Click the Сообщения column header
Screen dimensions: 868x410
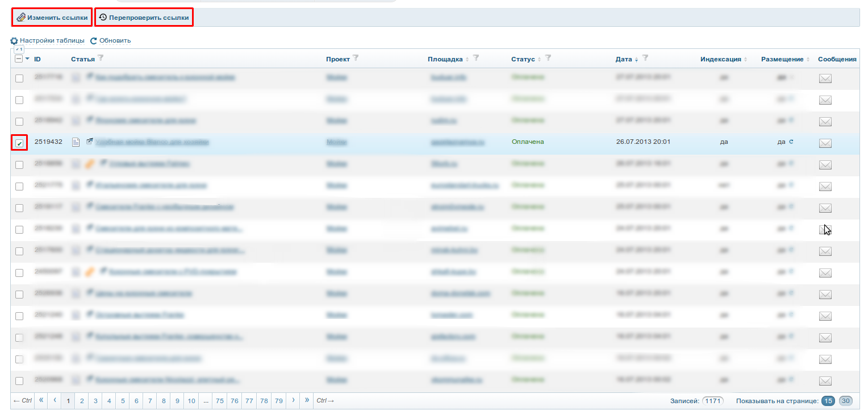[837, 59]
